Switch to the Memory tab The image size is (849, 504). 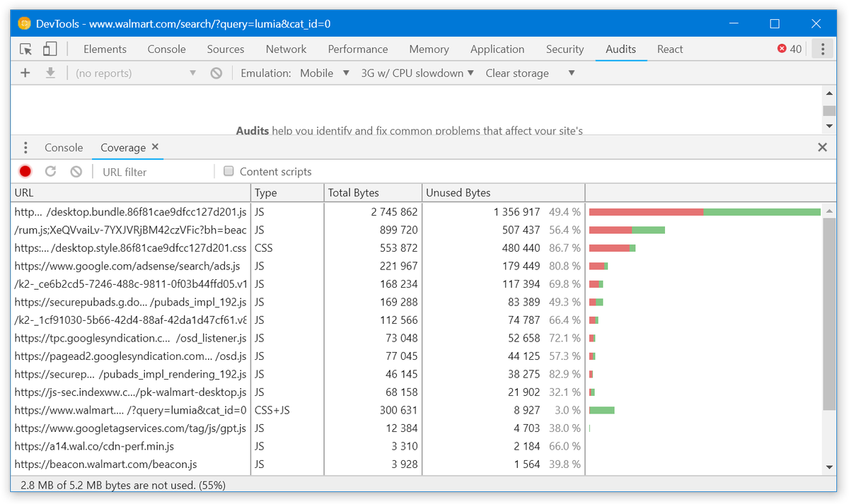click(x=429, y=49)
